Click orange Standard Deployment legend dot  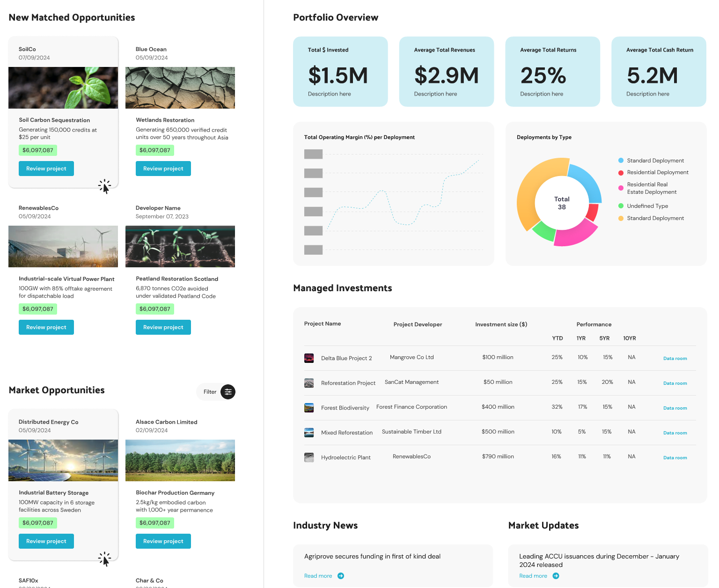pyautogui.click(x=621, y=218)
